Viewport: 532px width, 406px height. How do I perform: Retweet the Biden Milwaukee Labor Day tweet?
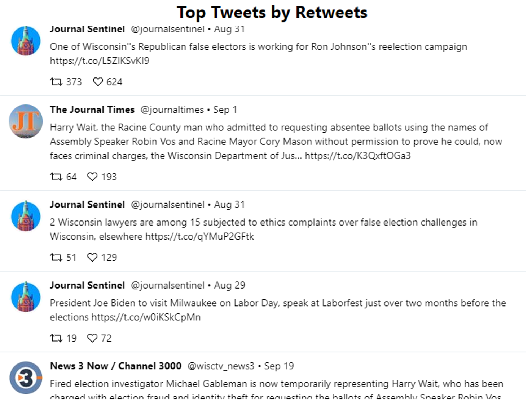pyautogui.click(x=56, y=338)
